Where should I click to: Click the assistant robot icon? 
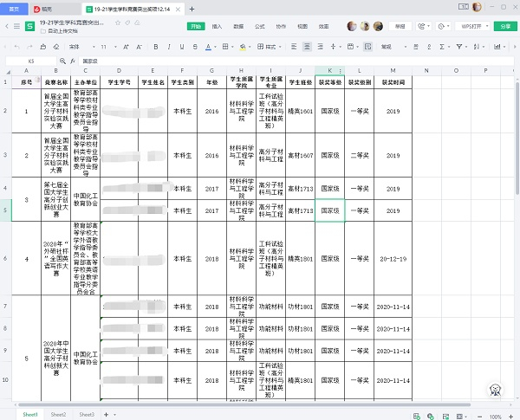click(x=496, y=390)
